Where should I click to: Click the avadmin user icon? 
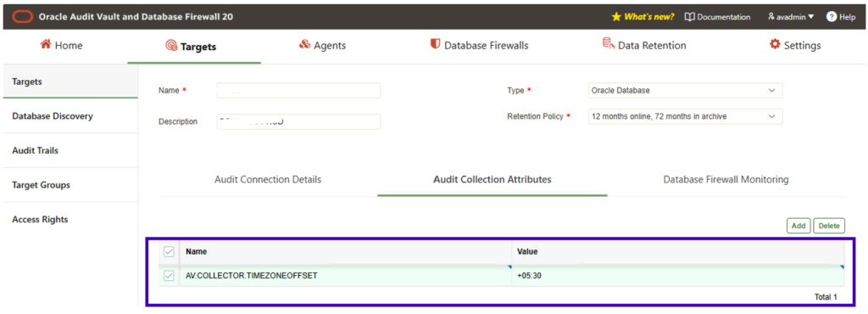click(771, 17)
